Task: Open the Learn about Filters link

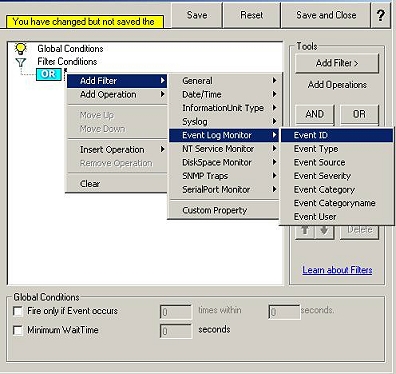Action: [337, 270]
